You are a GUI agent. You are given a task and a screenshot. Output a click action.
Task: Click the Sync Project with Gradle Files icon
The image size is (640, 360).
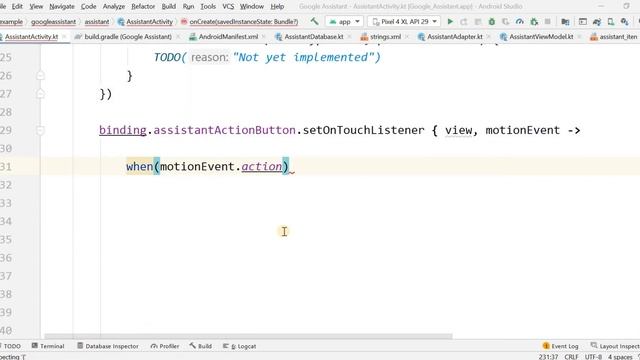click(597, 21)
